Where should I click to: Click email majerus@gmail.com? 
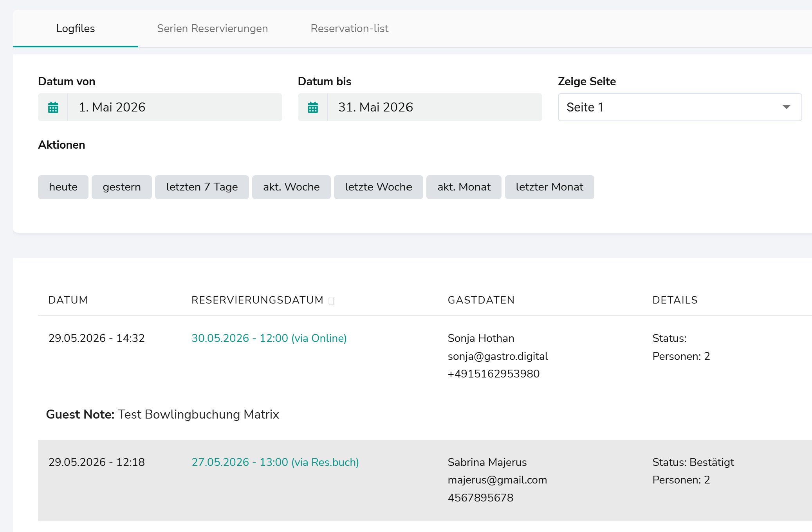tap(498, 480)
